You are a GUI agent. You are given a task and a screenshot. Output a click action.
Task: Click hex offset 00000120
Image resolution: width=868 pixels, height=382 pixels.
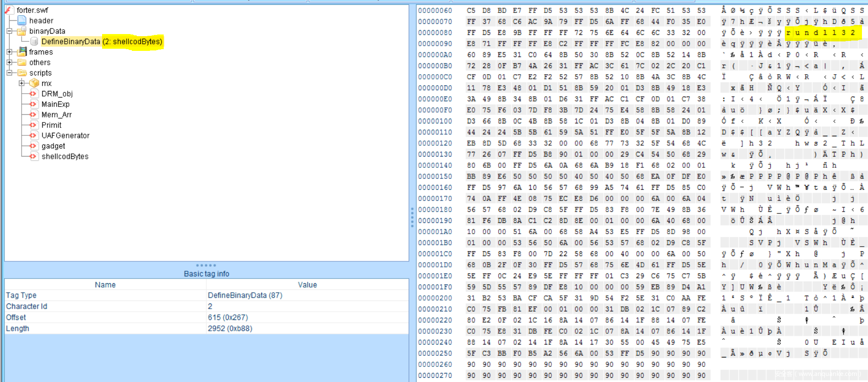[x=435, y=143]
